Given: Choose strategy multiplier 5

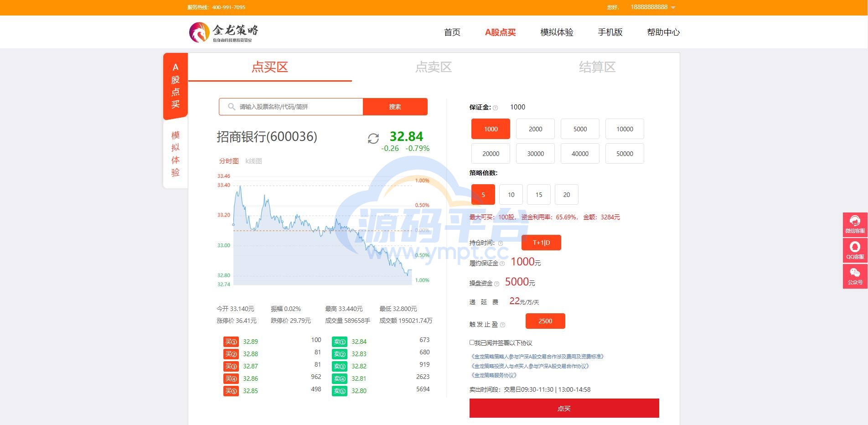Looking at the screenshot, I should pyautogui.click(x=483, y=195).
